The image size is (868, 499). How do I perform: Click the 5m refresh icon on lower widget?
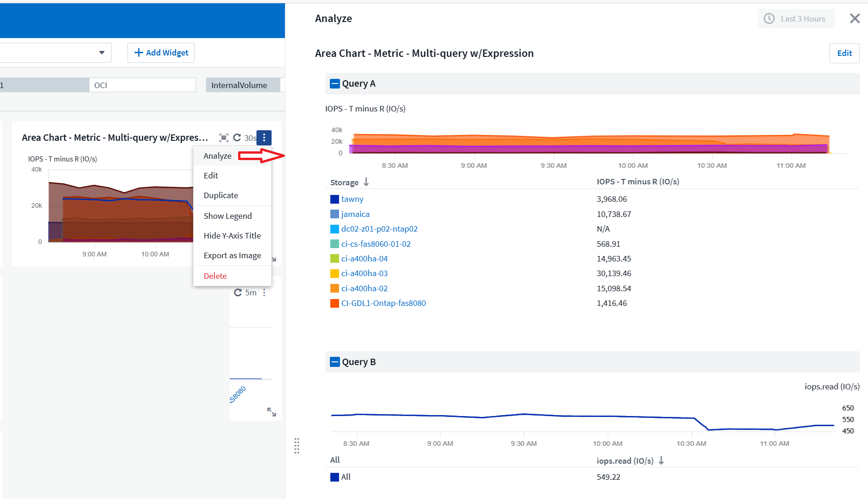(x=238, y=292)
